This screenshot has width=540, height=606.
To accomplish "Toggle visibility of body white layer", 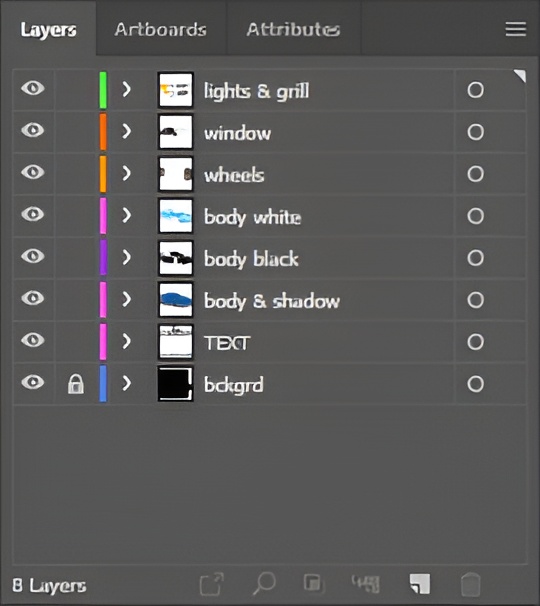I will coord(32,214).
